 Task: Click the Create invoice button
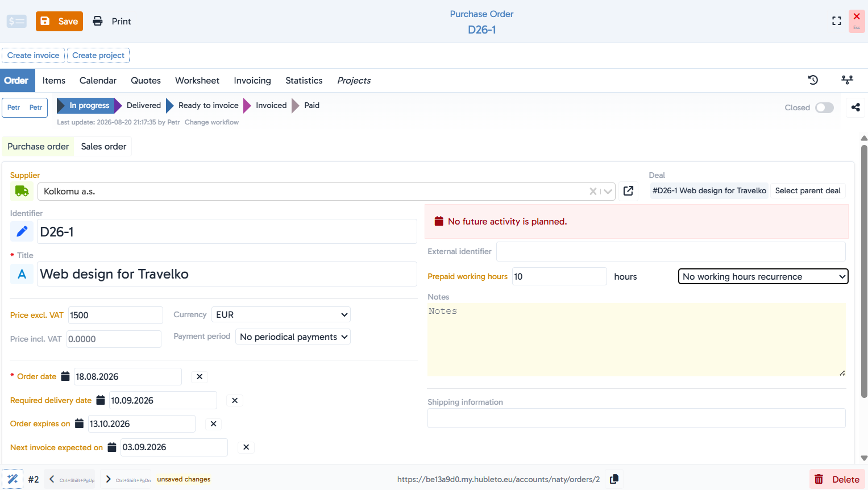[x=33, y=55]
